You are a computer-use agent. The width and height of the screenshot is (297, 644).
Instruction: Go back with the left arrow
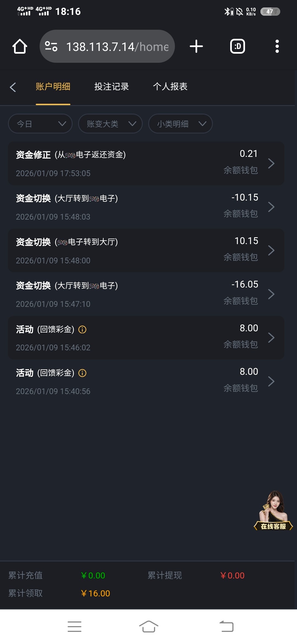point(13,87)
